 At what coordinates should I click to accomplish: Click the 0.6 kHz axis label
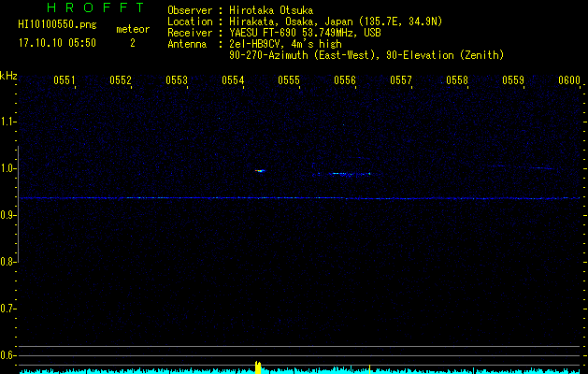[x=7, y=355]
